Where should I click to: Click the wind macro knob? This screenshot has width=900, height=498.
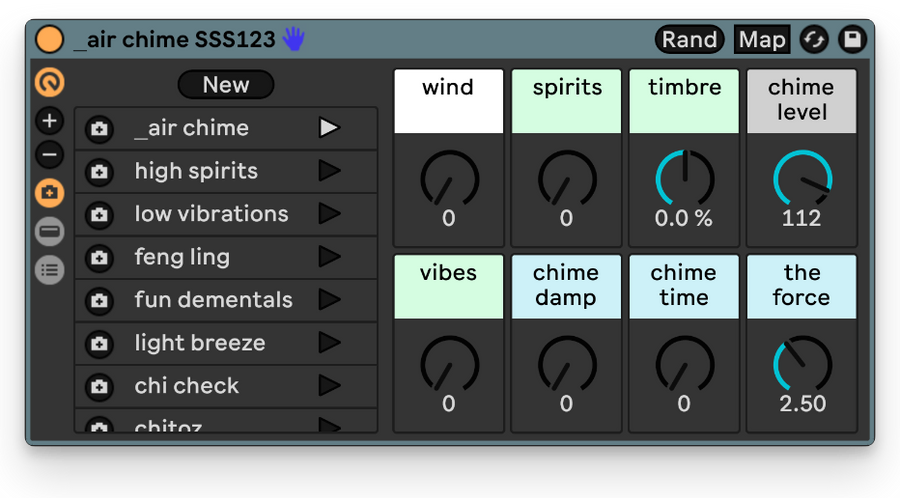[449, 179]
